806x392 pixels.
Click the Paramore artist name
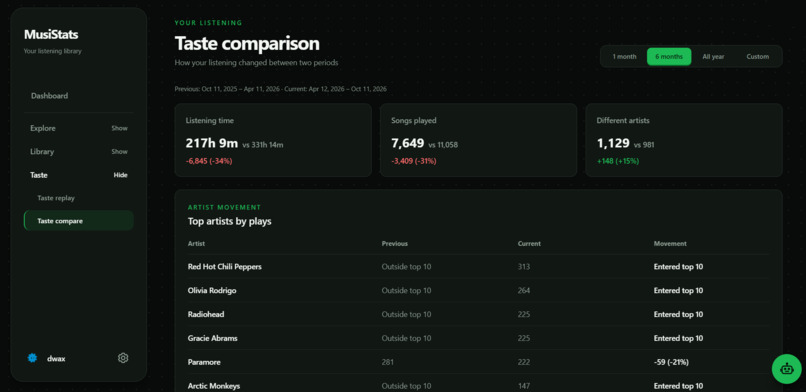204,362
